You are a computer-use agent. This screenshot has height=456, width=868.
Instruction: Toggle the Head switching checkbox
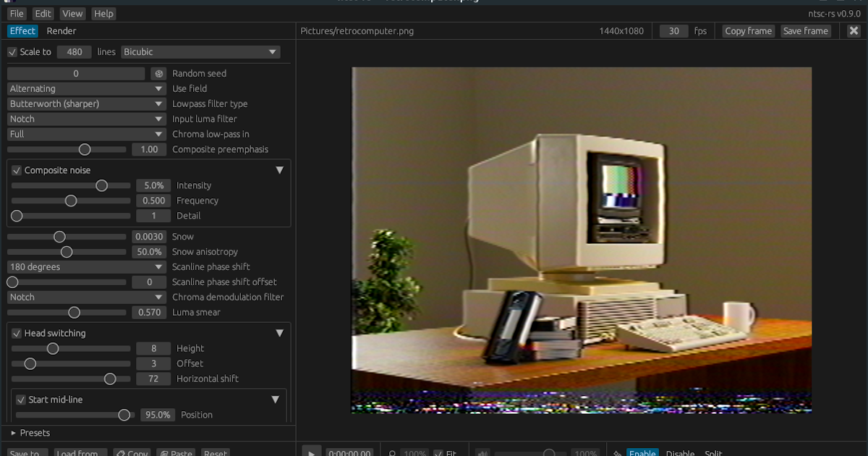(x=17, y=334)
